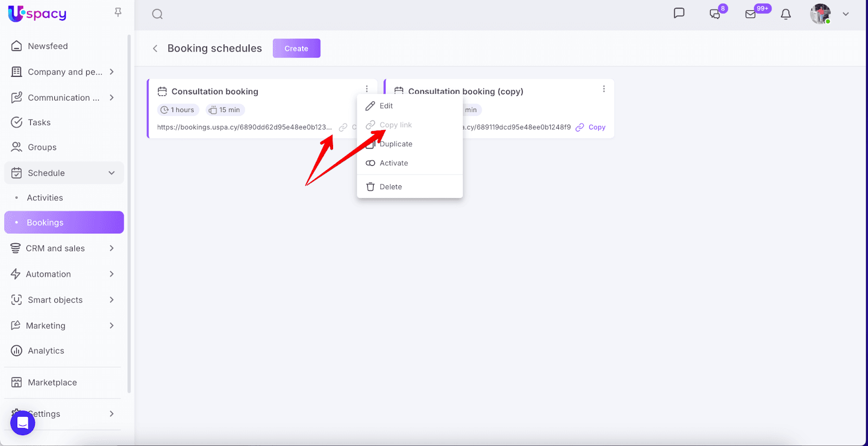868x446 pixels.
Task: Open three-dot menu on Consultation booking (copy)
Action: pos(604,89)
